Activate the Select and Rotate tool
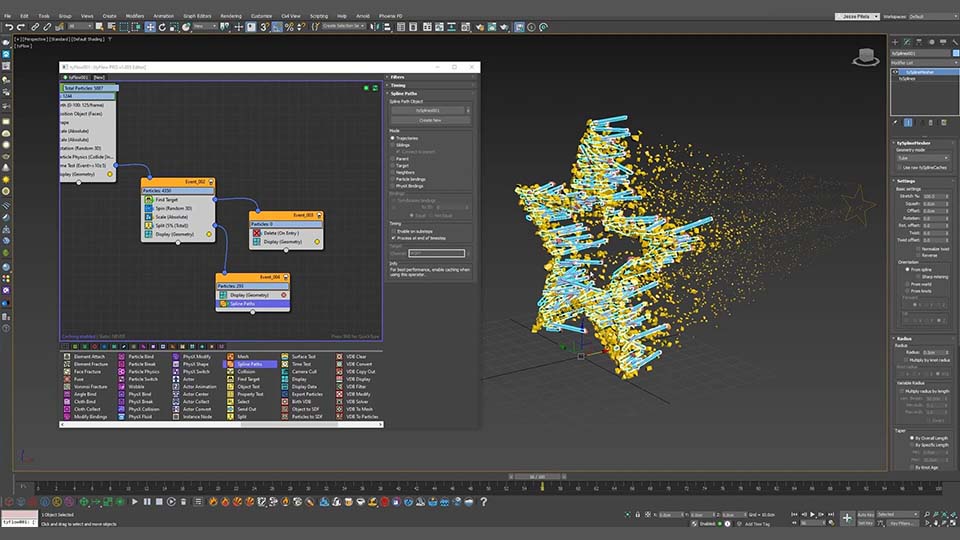 coord(162,27)
